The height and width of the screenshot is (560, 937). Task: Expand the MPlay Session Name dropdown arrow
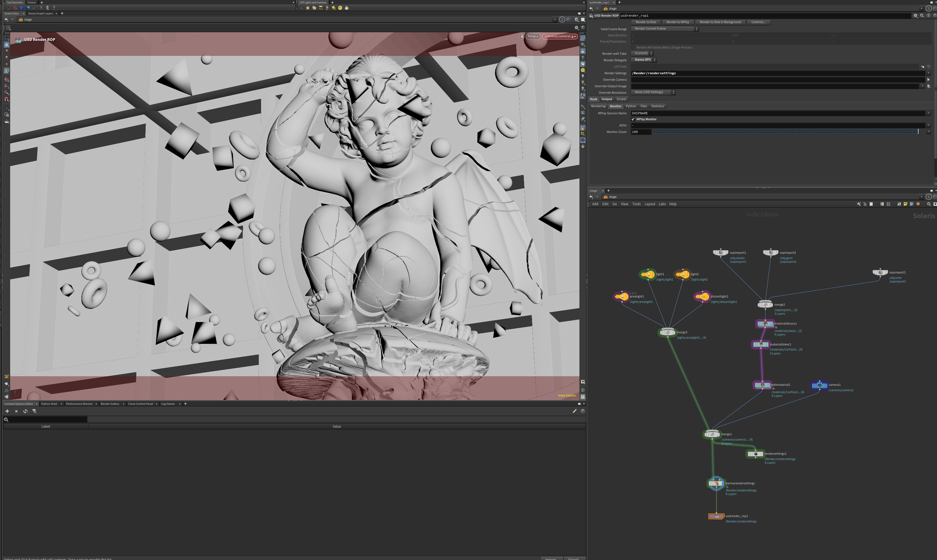click(x=928, y=113)
